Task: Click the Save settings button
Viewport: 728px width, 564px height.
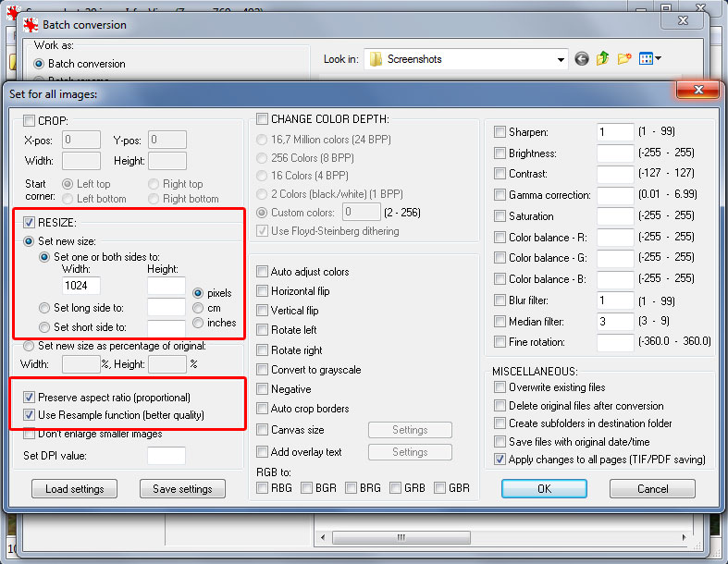Action: [x=182, y=489]
